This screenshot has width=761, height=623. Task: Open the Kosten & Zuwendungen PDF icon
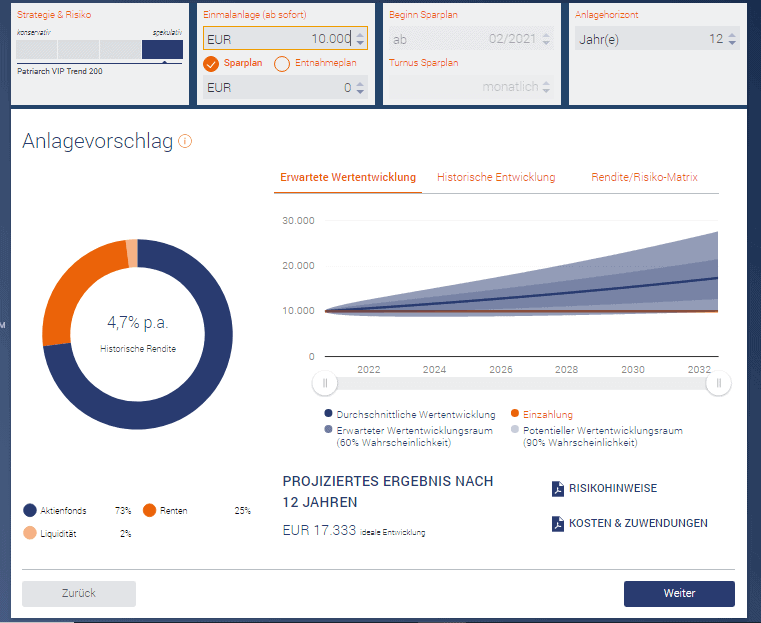coord(558,524)
